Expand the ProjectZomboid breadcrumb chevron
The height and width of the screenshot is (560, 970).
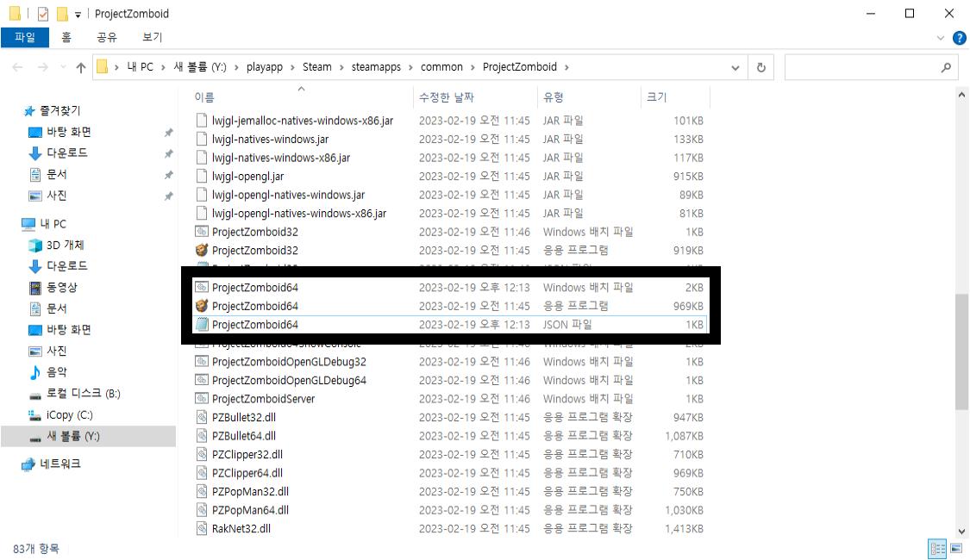tap(566, 67)
